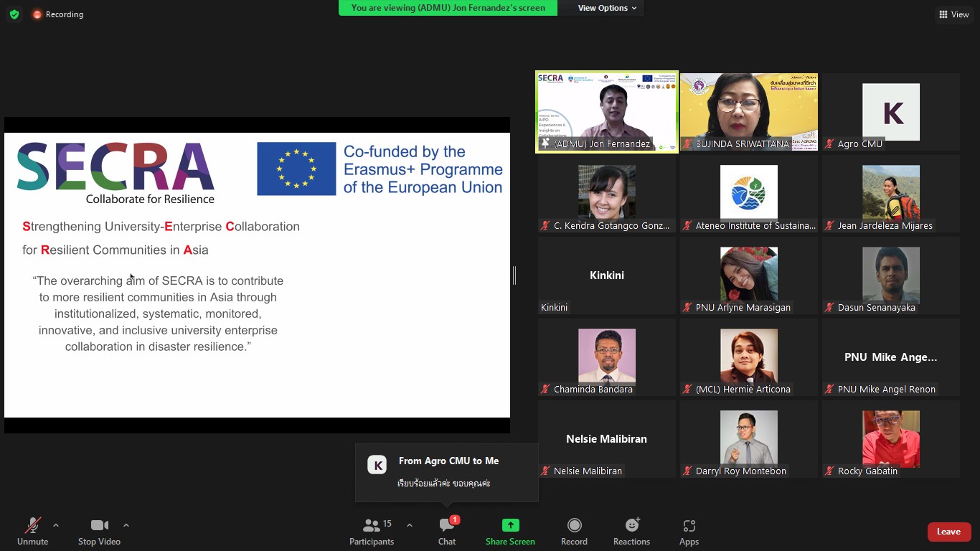Click the K avatar in chat notification

coord(377,465)
